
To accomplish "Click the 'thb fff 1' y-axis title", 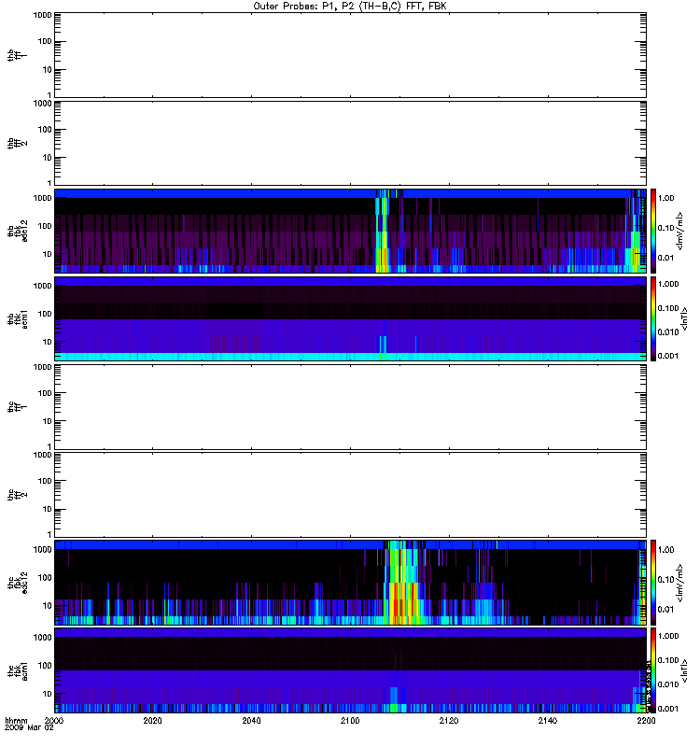I will click(x=18, y=55).
